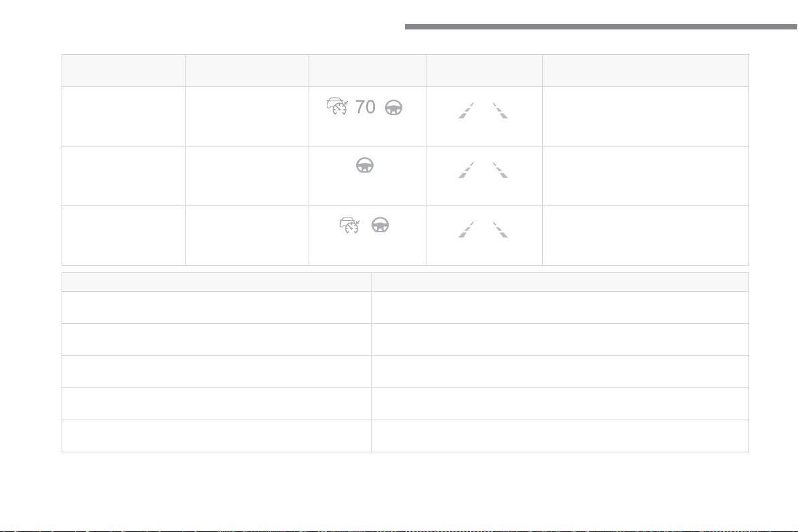The height and width of the screenshot is (532, 798).
Task: Click the cruise control icon beside the 70
Action: [x=337, y=106]
